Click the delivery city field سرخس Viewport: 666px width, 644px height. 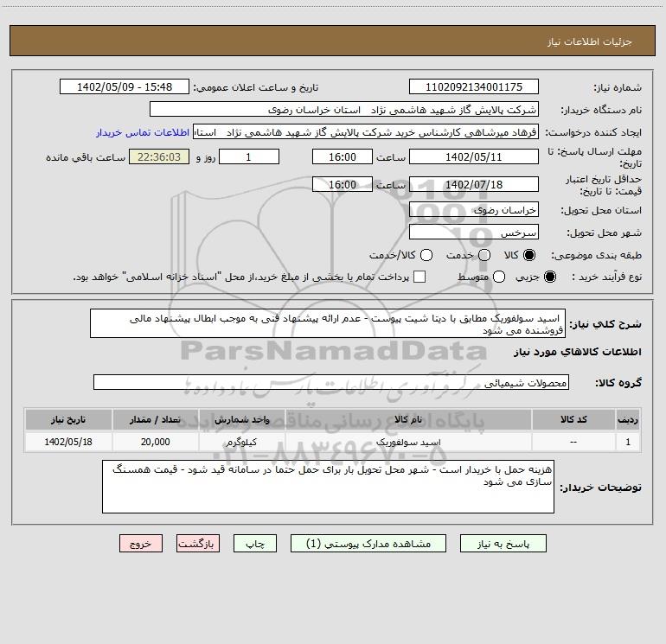tap(474, 233)
